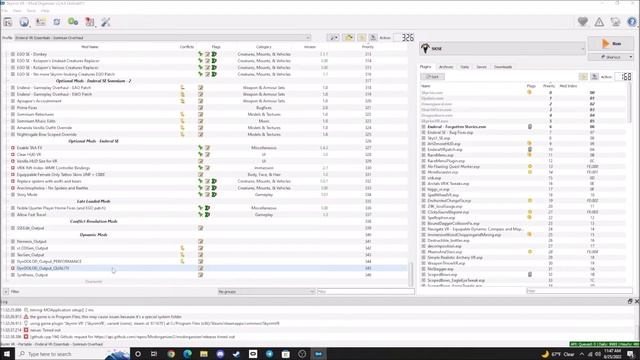
Task: Click the Chrome icon in Windows taskbar
Action: pos(171,354)
